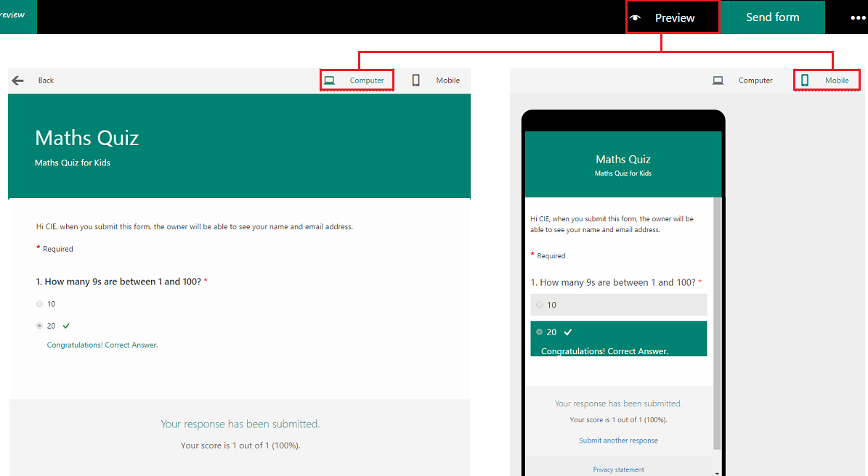Click Submit another response link
Screen dimensions: 868x476
click(618, 440)
